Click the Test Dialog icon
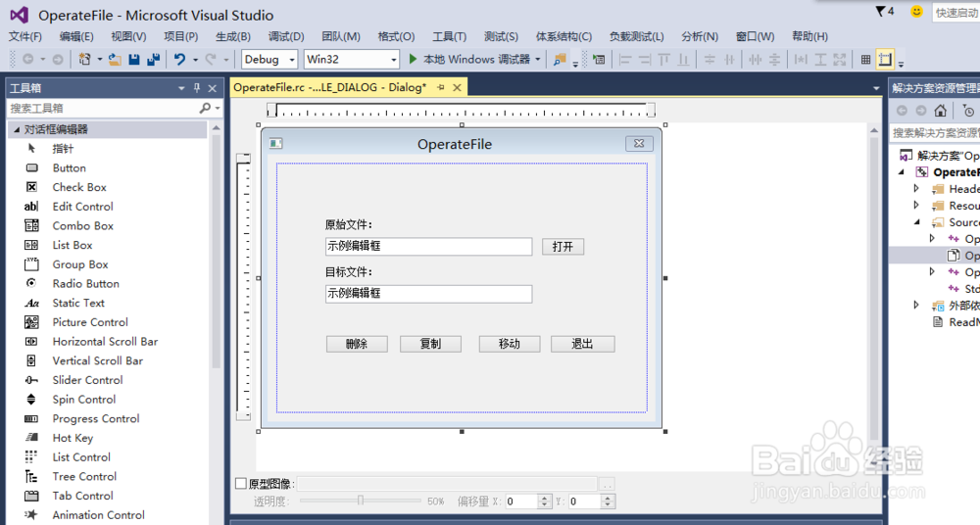This screenshot has height=525, width=980. point(599,60)
